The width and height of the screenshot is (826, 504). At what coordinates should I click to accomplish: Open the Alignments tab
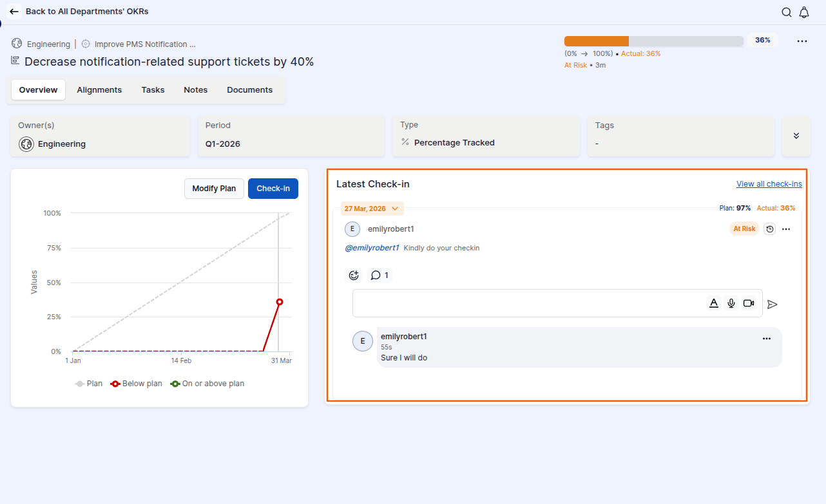point(99,90)
